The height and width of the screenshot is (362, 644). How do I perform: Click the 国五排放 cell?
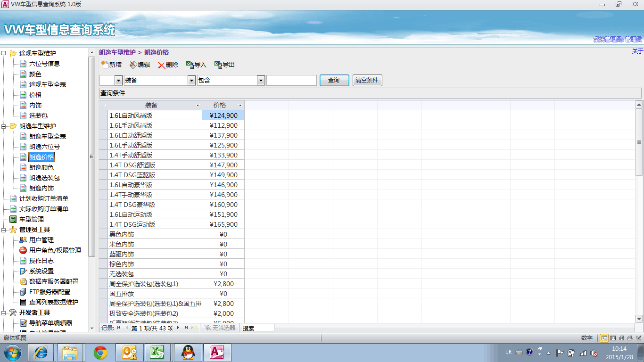tap(155, 294)
